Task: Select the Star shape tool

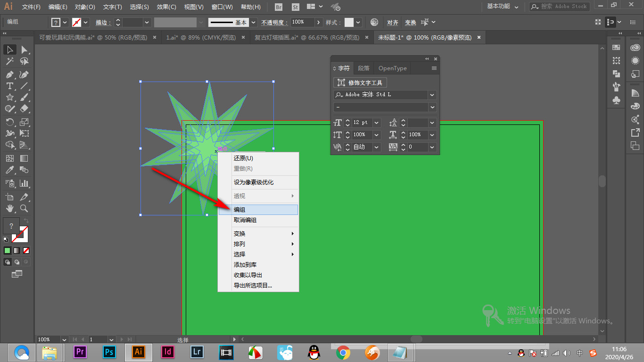Action: click(9, 97)
